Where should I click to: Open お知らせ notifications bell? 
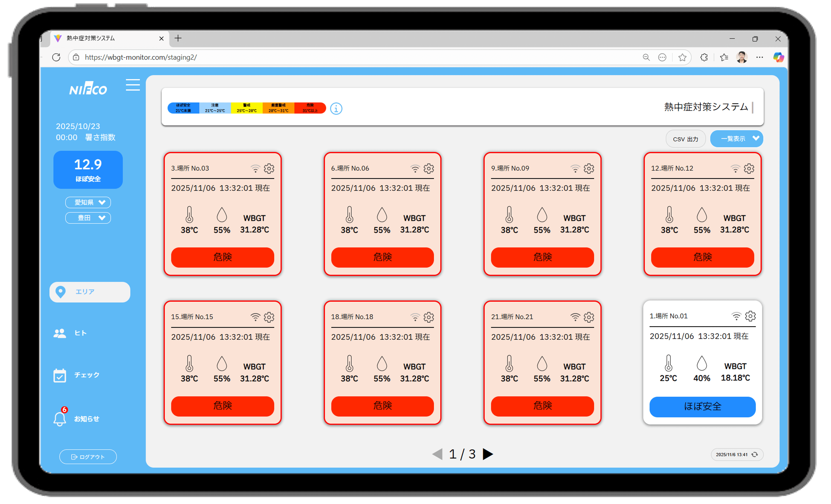tap(60, 418)
